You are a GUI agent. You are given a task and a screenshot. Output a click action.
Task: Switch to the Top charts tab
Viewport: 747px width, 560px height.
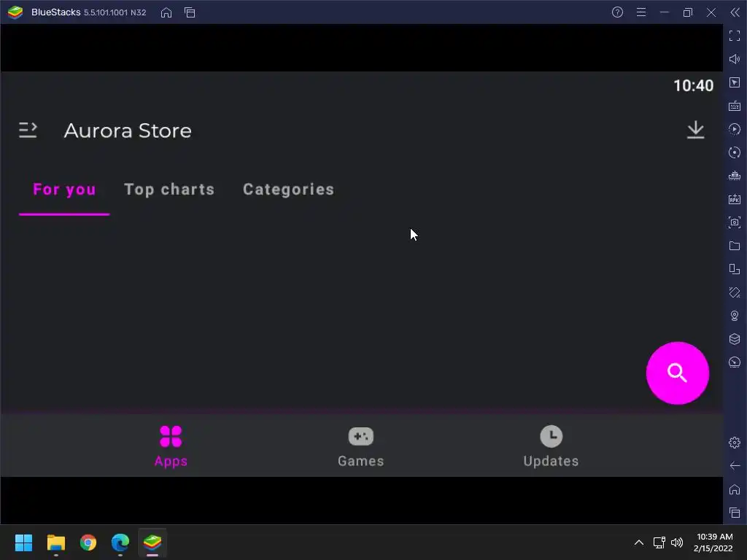pyautogui.click(x=169, y=190)
